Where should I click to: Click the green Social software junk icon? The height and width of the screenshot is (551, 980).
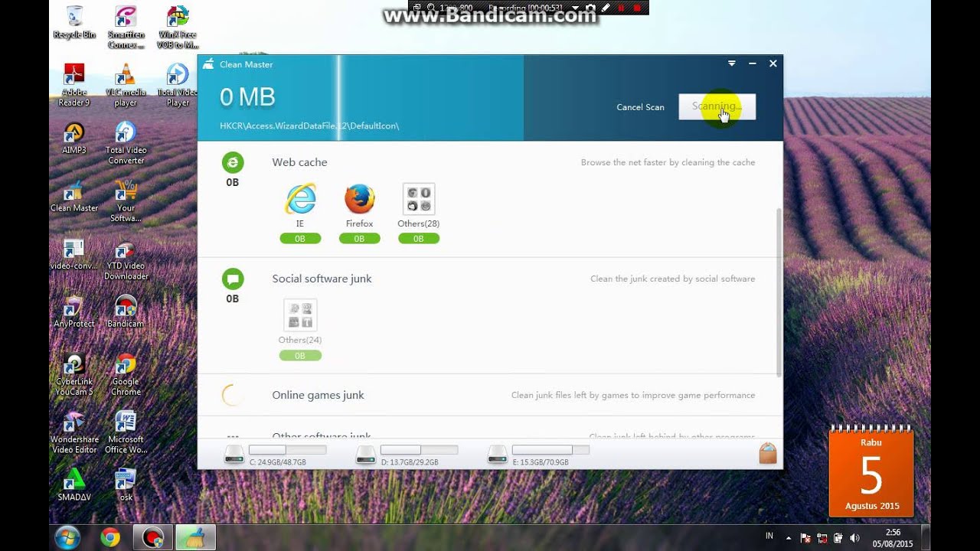tap(233, 279)
